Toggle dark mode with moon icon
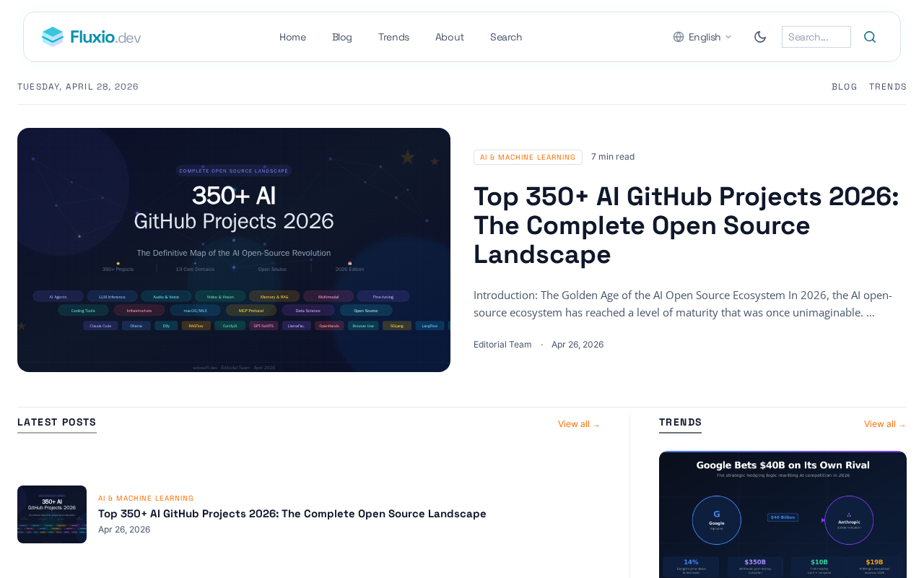The width and height of the screenshot is (924, 578). tap(760, 37)
